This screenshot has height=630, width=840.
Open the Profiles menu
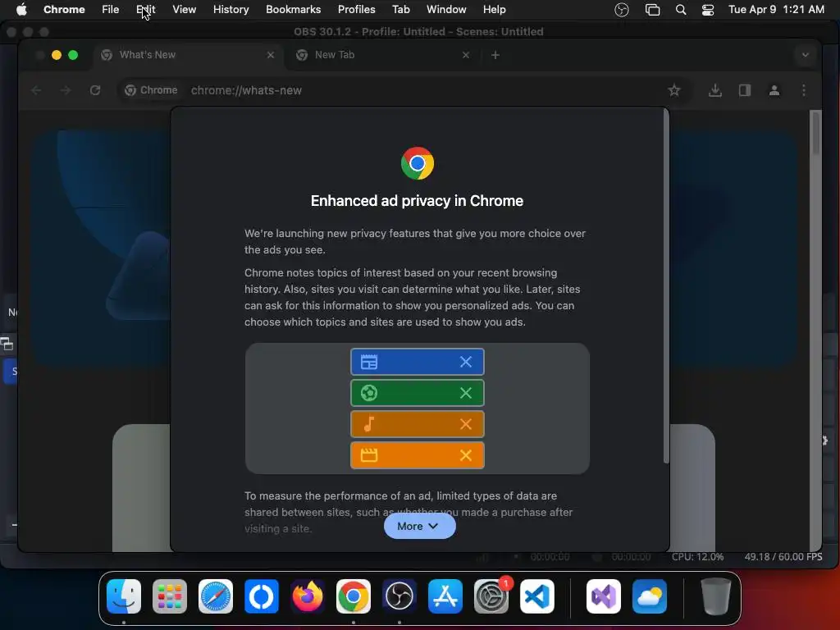pyautogui.click(x=356, y=10)
